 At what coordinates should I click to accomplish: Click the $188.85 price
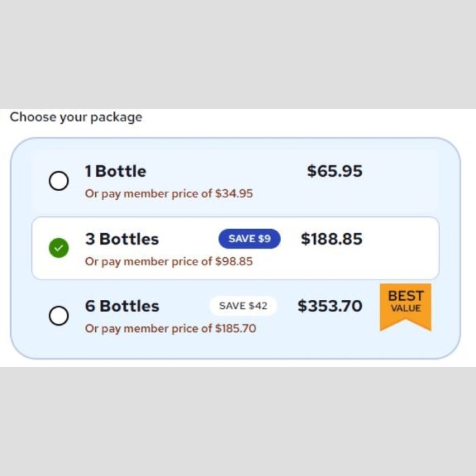332,239
